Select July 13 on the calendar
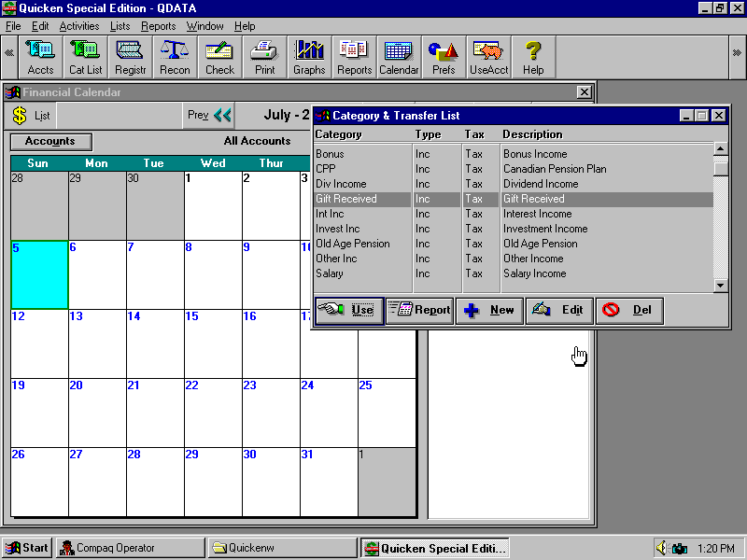 (x=97, y=343)
